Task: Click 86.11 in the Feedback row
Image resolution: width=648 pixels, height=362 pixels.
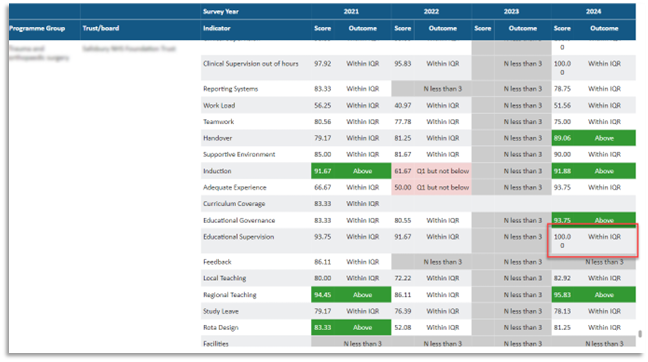Action: click(322, 262)
